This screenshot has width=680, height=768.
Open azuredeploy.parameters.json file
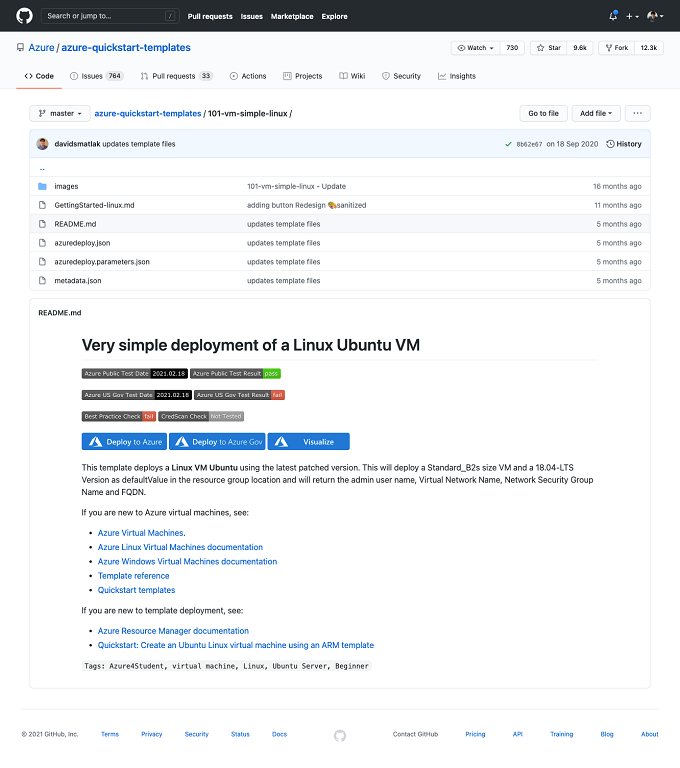pyautogui.click(x=102, y=262)
